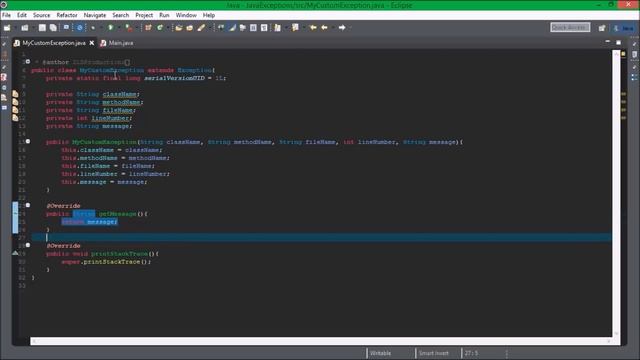
Task: Click the highlighted return message statement
Action: pyautogui.click(x=89, y=222)
